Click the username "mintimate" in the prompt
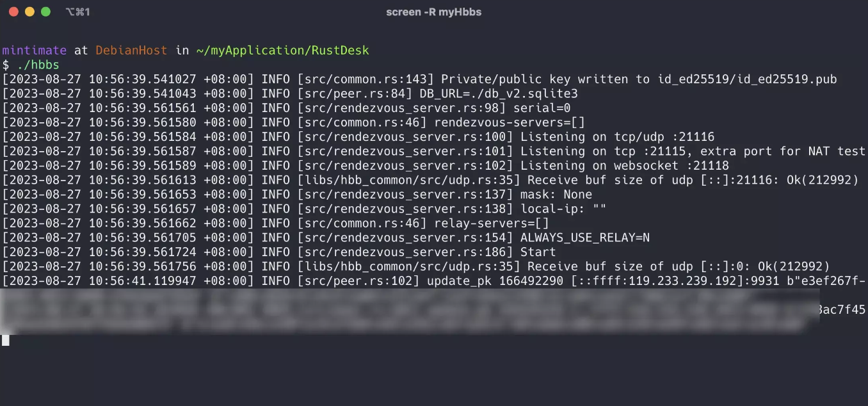This screenshot has width=868, height=406. [34, 50]
